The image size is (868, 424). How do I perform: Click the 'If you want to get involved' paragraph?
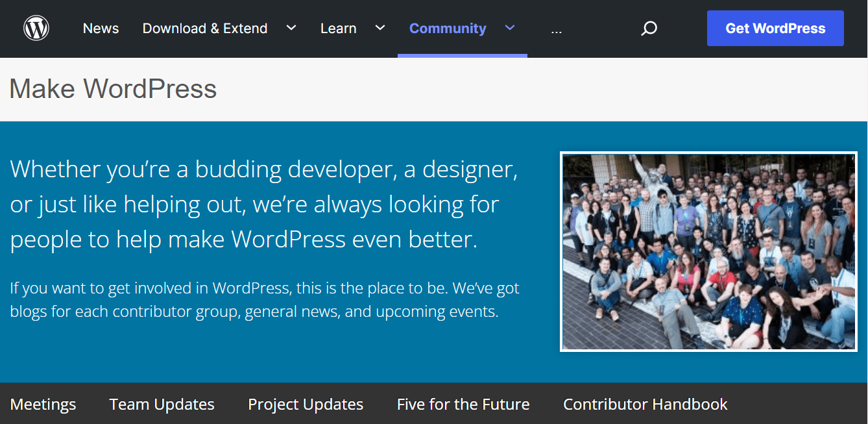click(265, 299)
